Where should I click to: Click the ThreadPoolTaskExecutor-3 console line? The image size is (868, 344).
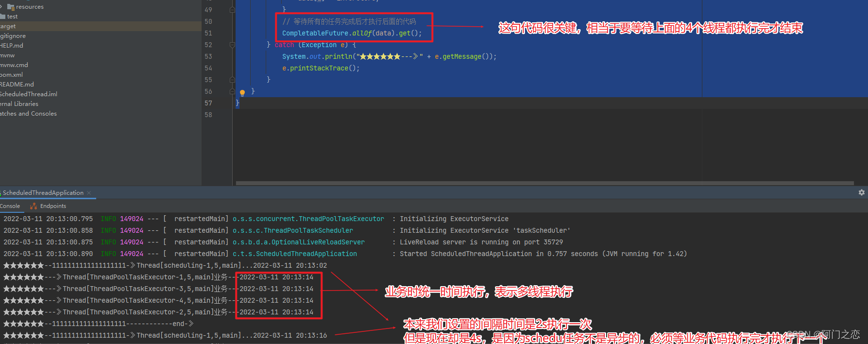coord(158,289)
